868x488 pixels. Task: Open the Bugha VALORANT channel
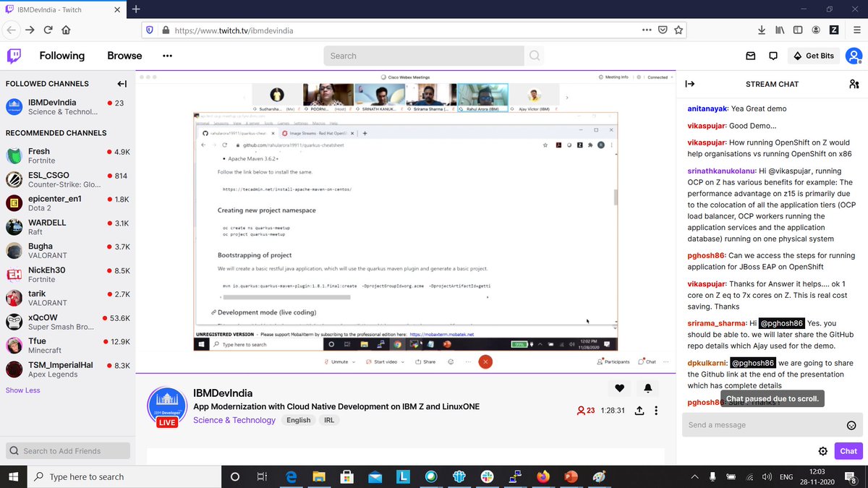pyautogui.click(x=68, y=251)
